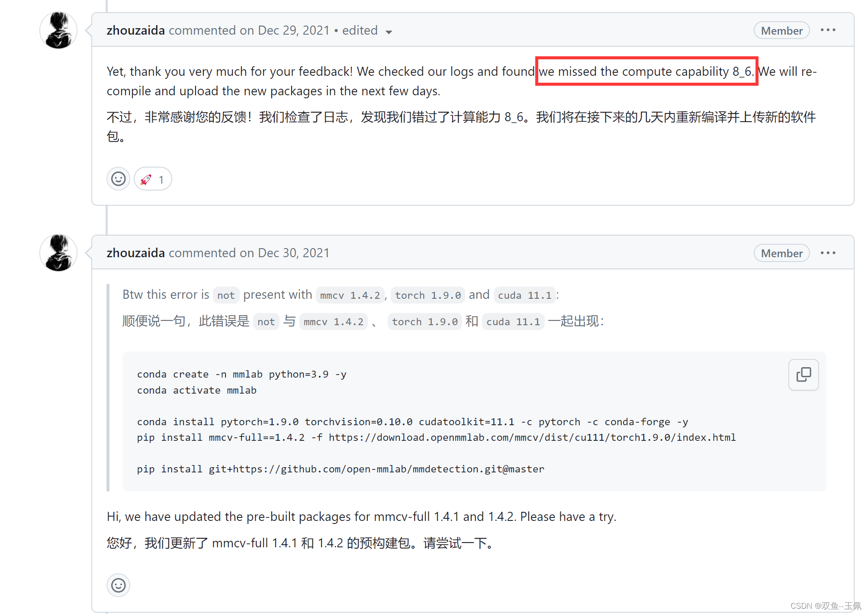Screen dimensions: 868x614
Task: Toggle the rocket reaction on first comment
Action: [x=153, y=179]
